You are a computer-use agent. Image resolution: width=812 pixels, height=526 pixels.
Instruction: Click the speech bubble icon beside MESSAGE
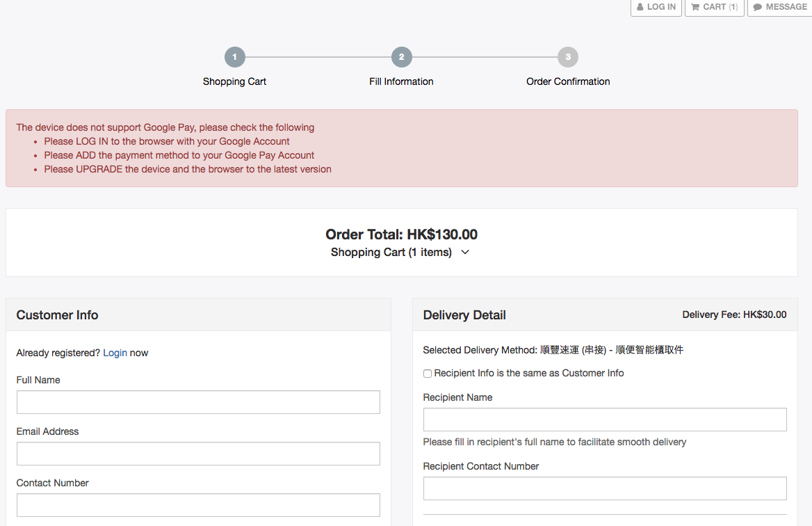pos(758,7)
